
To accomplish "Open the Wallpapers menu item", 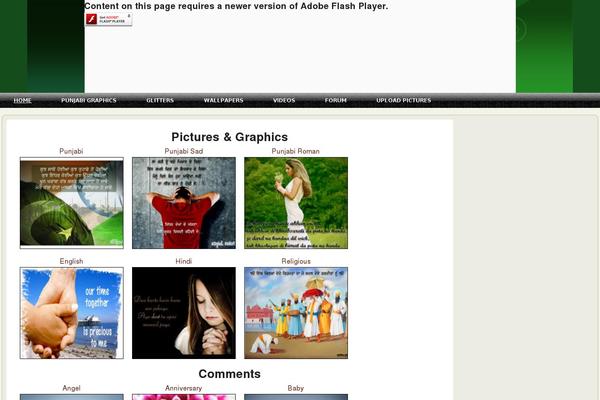I will 223,100.
